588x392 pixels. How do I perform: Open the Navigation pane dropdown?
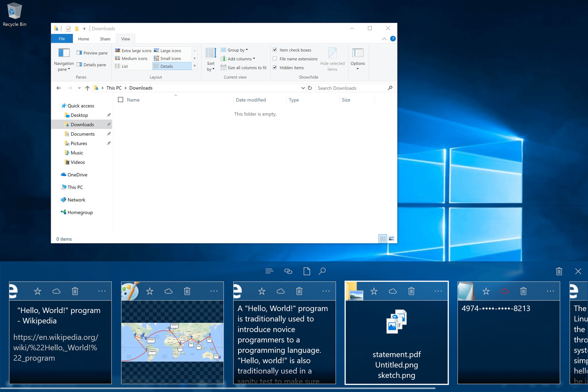[64, 60]
